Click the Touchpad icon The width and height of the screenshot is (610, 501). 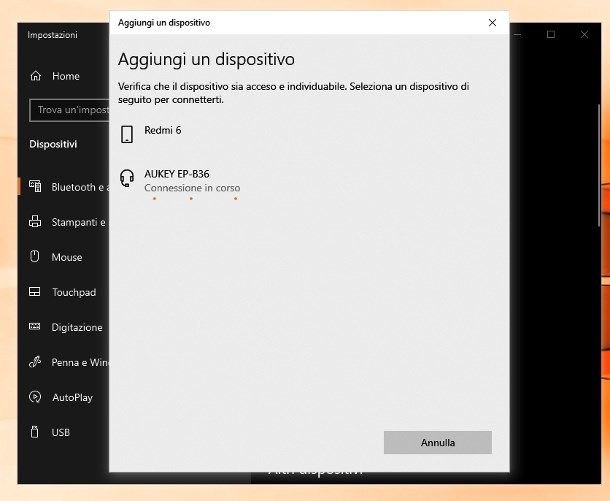35,292
